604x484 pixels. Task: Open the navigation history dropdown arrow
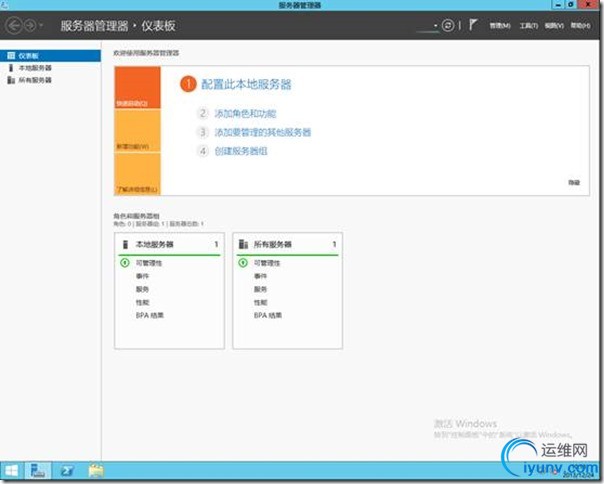click(41, 26)
